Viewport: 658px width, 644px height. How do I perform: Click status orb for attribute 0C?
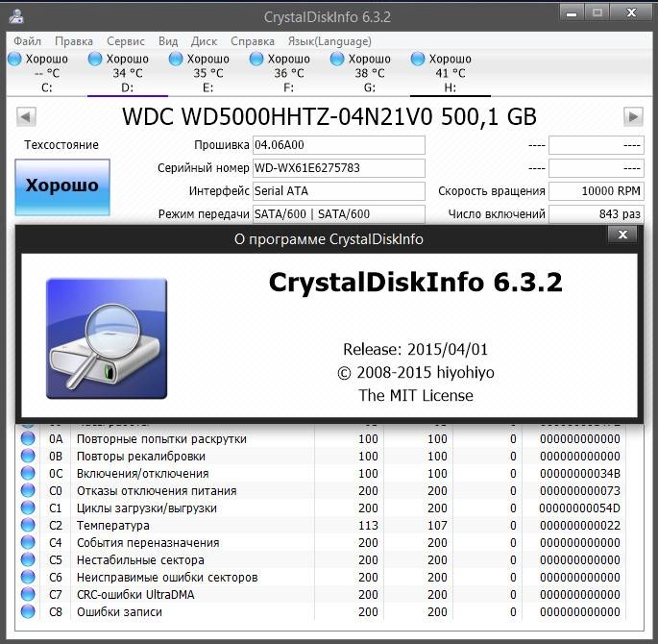pos(28,473)
